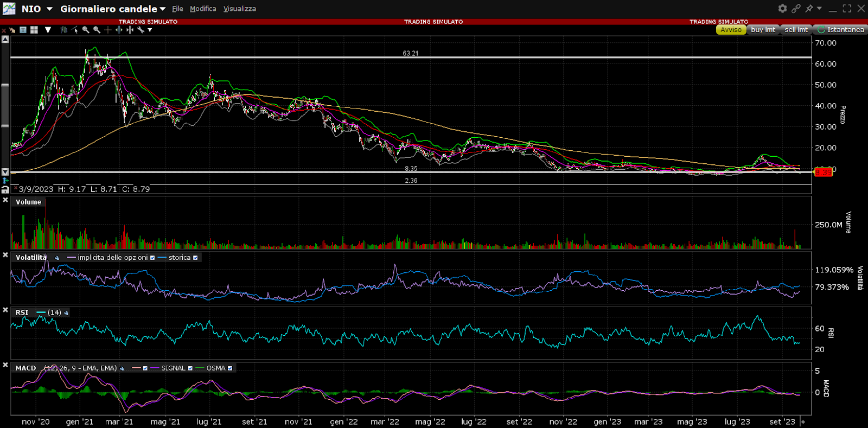Pin the chart window with pushpin icon
The height and width of the screenshot is (428, 868).
pyautogui.click(x=809, y=8)
